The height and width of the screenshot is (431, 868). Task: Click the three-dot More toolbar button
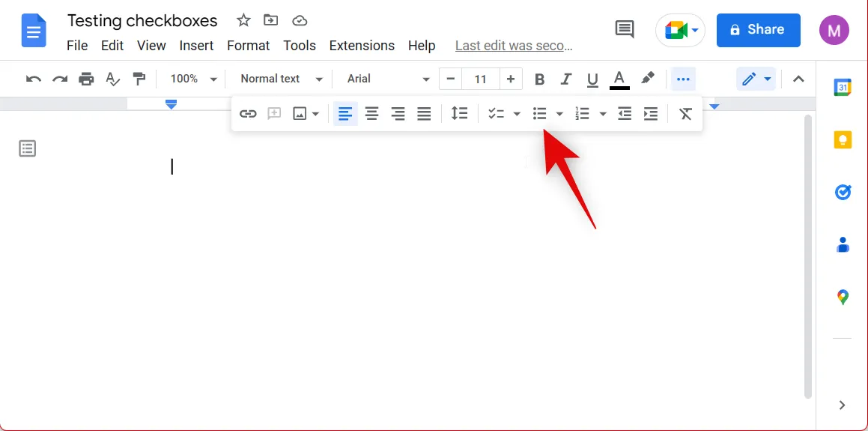(x=683, y=79)
